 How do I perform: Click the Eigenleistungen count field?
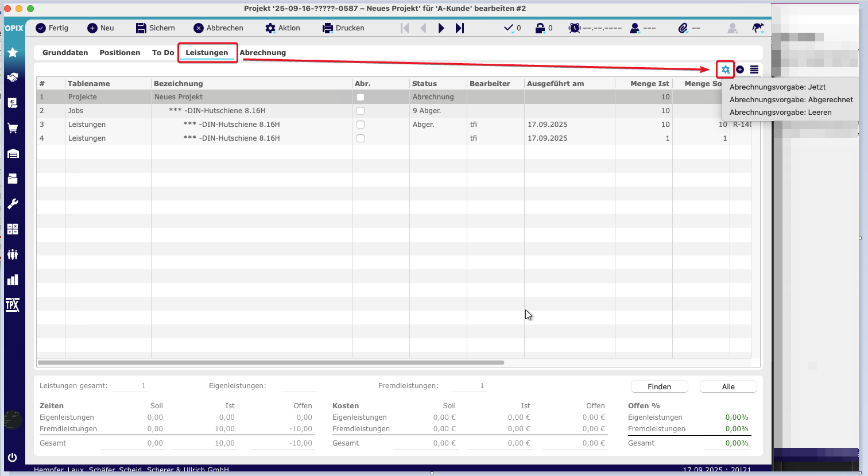[299, 386]
